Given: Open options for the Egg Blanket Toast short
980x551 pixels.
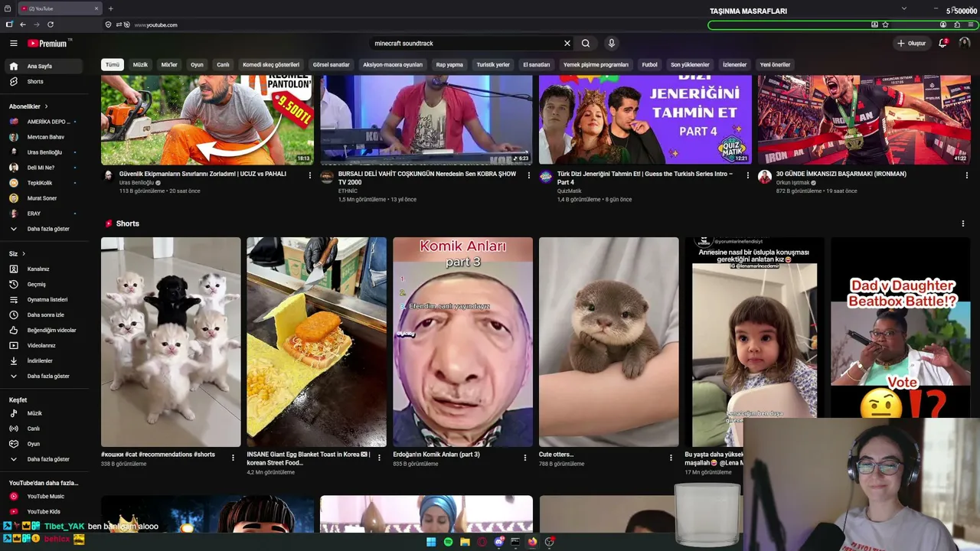Looking at the screenshot, I should click(x=379, y=458).
